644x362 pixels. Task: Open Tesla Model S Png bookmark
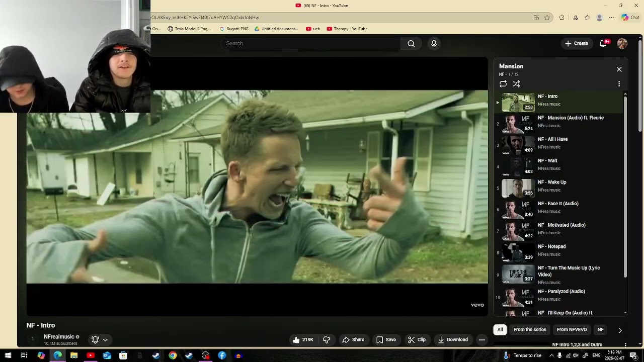pos(189,29)
